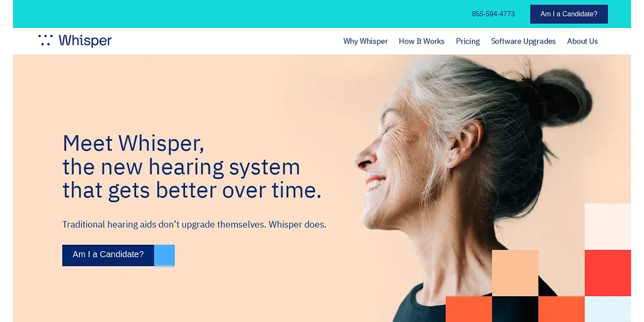Open the Why Whisper page
Image resolution: width=644 pixels, height=322 pixels.
[x=365, y=41]
